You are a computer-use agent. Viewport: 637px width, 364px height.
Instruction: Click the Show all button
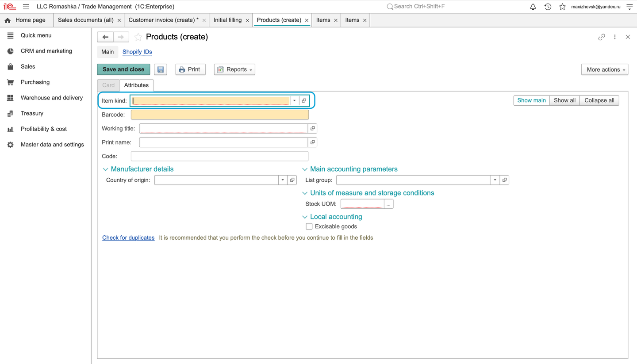coord(564,100)
